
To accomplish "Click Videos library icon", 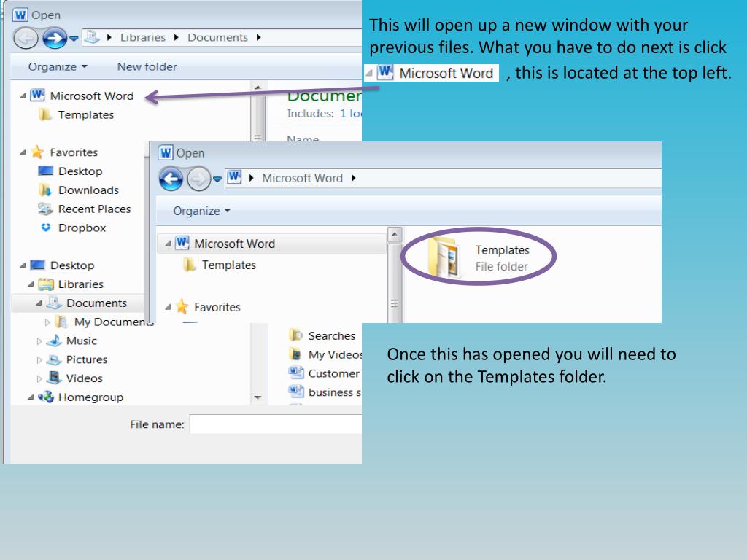I will (x=54, y=378).
